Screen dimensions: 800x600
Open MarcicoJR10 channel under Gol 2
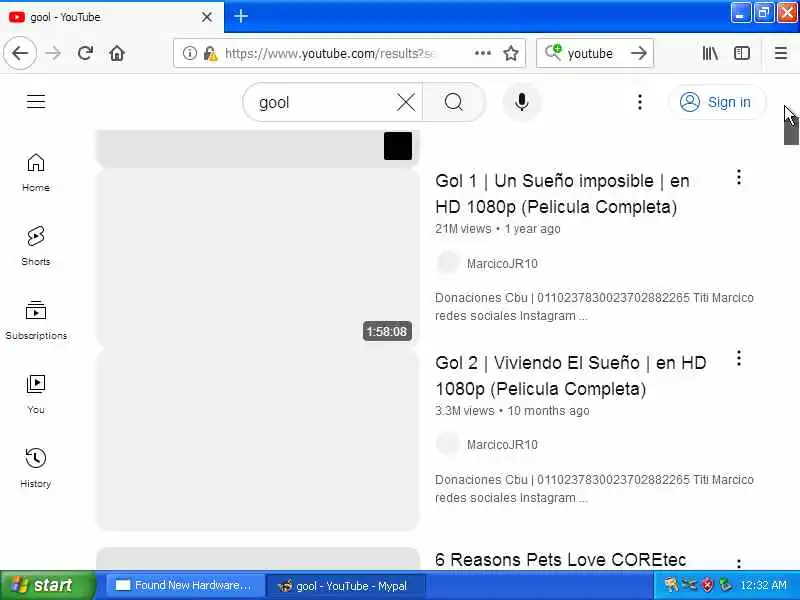pos(502,444)
